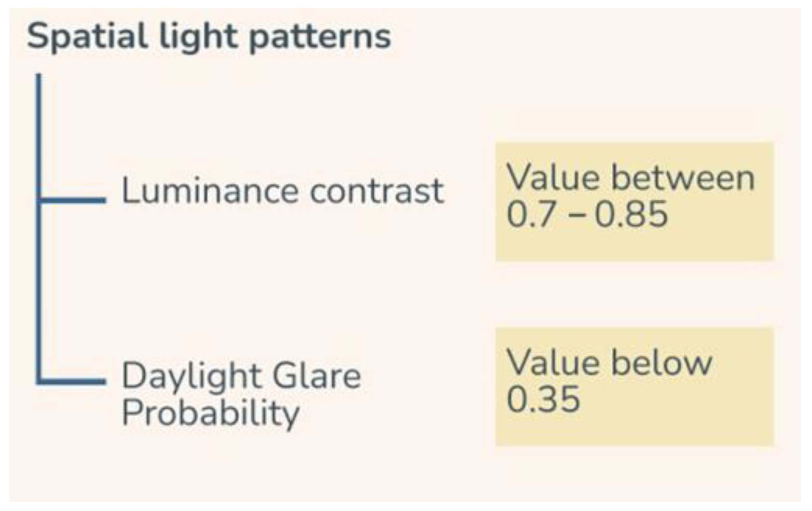The image size is (812, 511).
Task: Click the "Spatial light patterns" heading
Action: coord(209,37)
